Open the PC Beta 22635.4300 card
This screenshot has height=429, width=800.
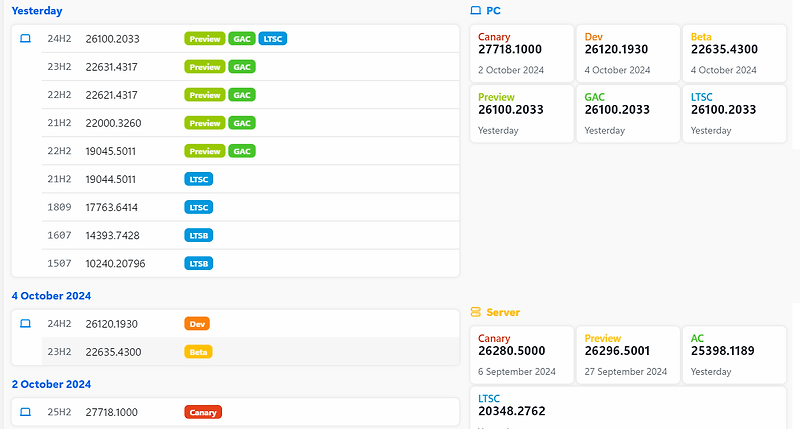735,54
